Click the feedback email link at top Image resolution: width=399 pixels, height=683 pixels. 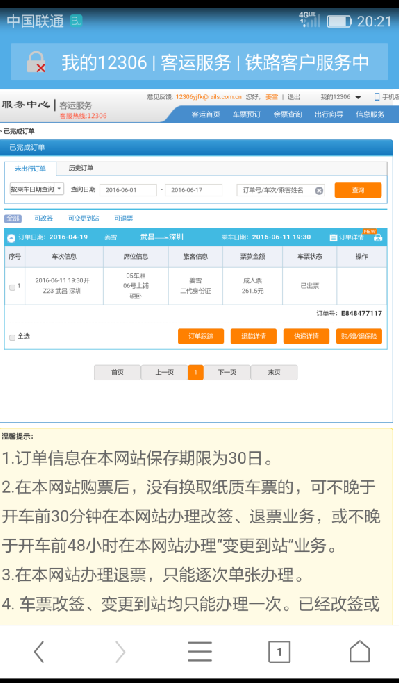[x=209, y=97]
